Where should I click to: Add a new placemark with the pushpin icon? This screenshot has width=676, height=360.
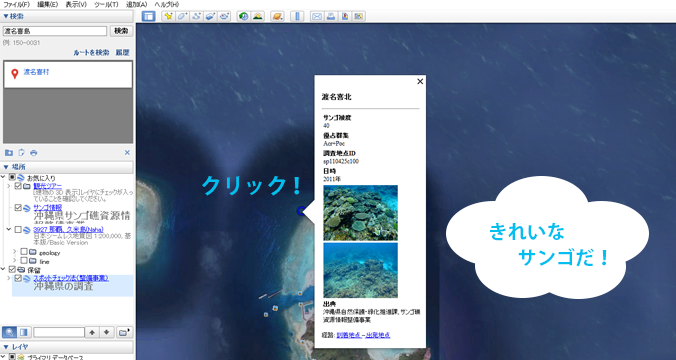click(x=168, y=16)
